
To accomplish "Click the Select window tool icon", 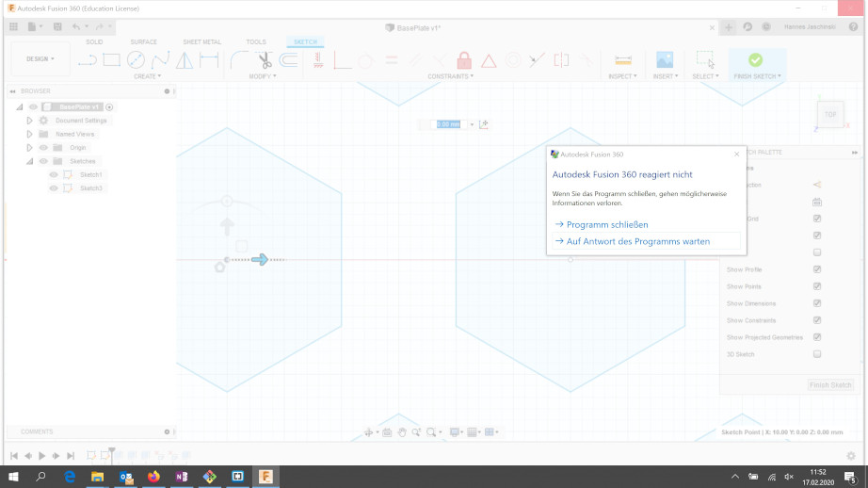I will point(705,59).
